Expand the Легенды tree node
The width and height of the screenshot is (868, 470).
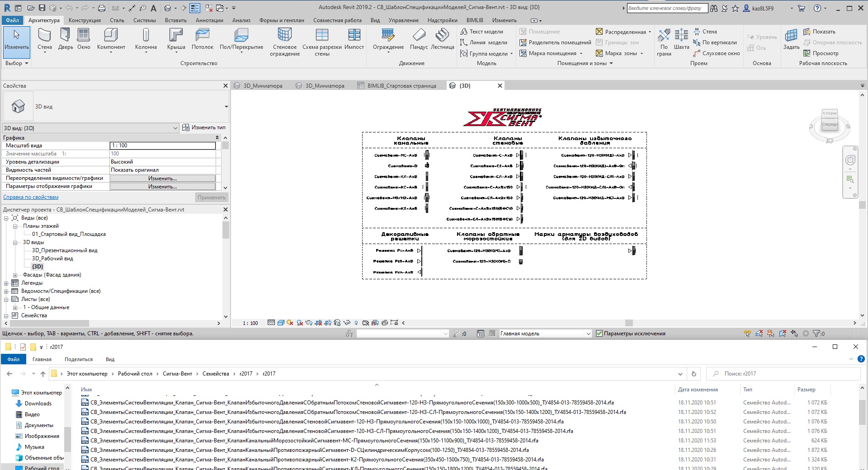tap(6, 283)
